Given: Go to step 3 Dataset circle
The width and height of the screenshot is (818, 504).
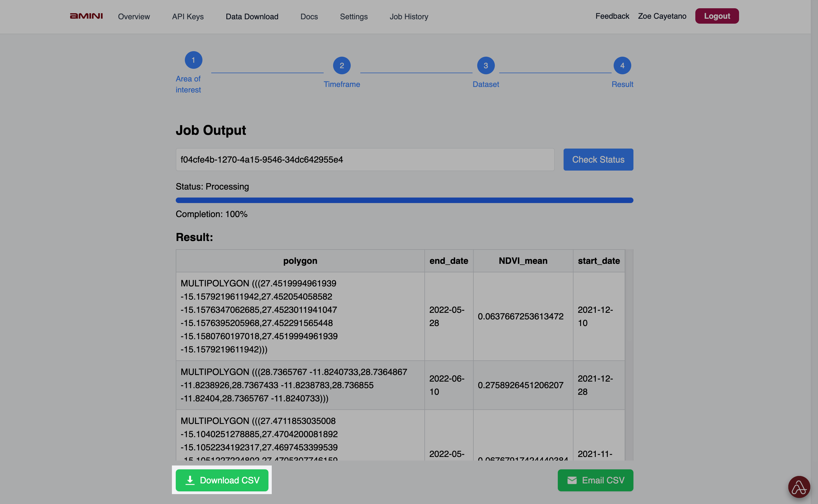Looking at the screenshot, I should [485, 66].
